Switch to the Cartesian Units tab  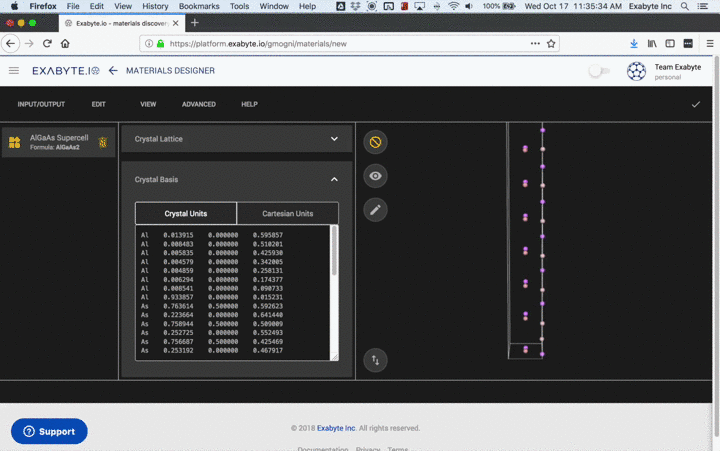(x=288, y=214)
